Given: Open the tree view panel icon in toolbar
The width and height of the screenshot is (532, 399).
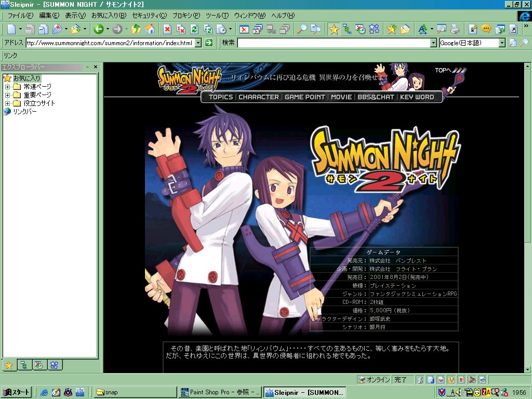Looking at the screenshot, I should (x=347, y=29).
